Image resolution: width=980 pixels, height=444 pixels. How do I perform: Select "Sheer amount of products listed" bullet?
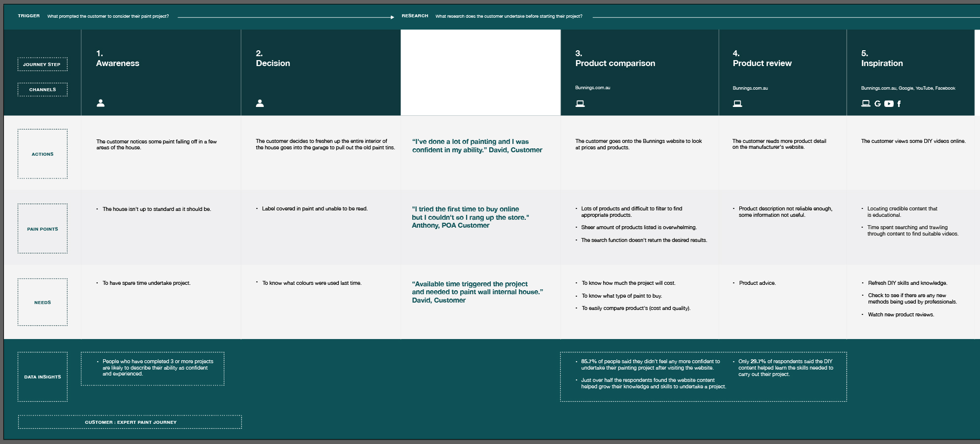(639, 227)
